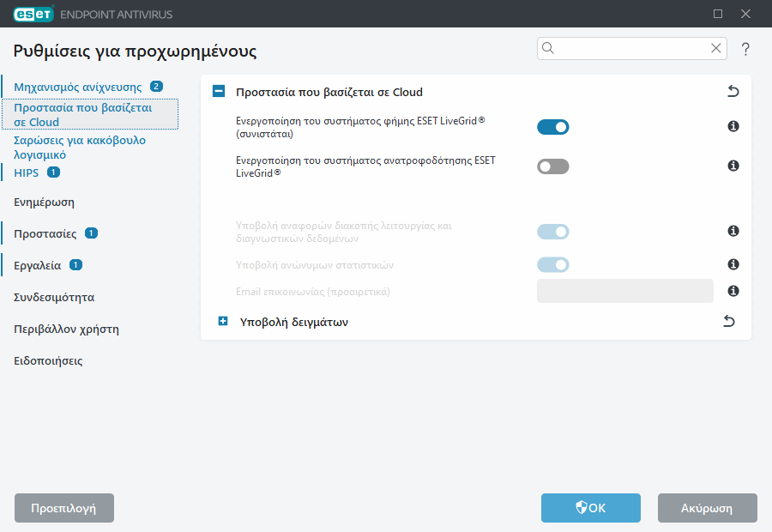Click the Ρυθμίσεις για προχωρημένους heading
Image resolution: width=772 pixels, height=532 pixels.
click(x=135, y=51)
